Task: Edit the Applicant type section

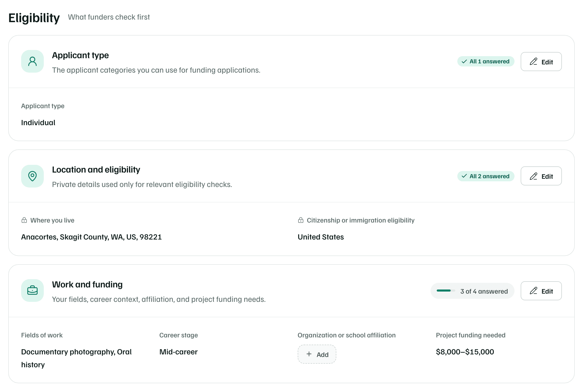Action: point(541,62)
